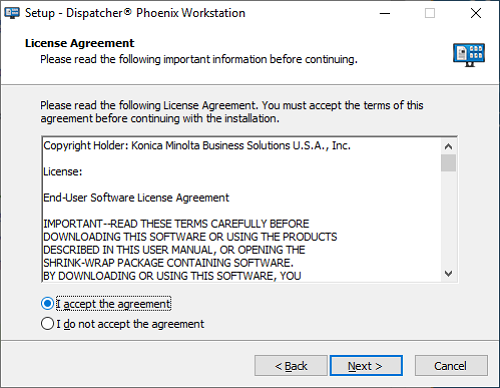
Task: Click the Setup icon in title bar
Action: (12, 13)
